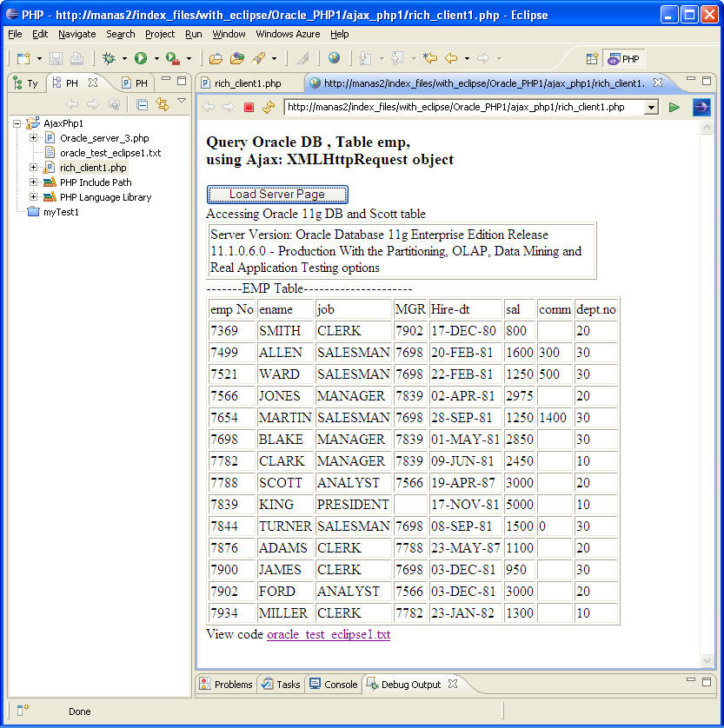
Task: Switch to the Problems tab
Action: 226,684
